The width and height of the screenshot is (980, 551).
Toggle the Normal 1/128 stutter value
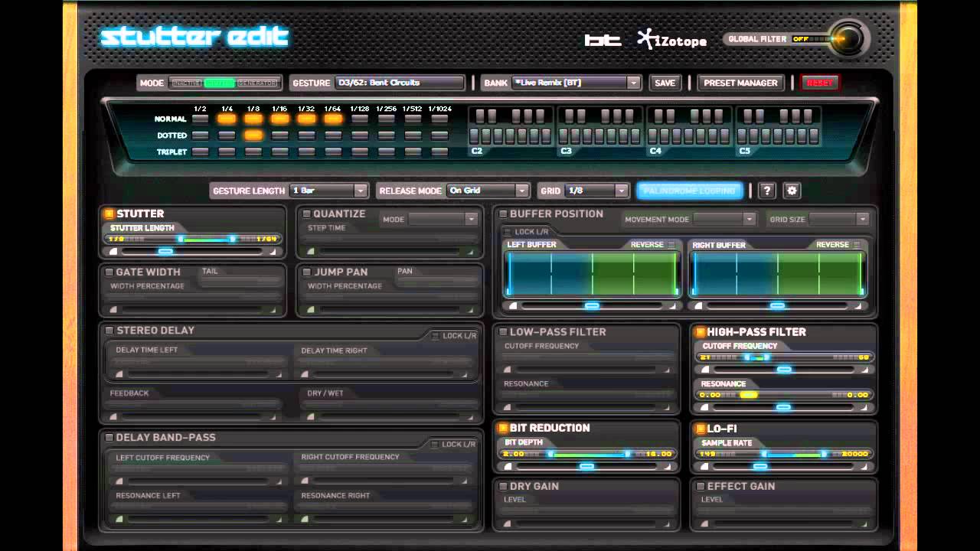pyautogui.click(x=360, y=119)
